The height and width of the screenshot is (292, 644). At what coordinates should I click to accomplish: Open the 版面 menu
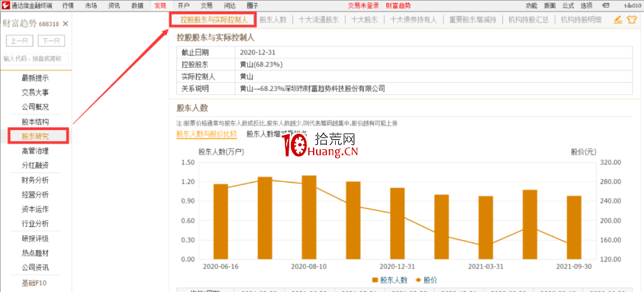coord(550,5)
